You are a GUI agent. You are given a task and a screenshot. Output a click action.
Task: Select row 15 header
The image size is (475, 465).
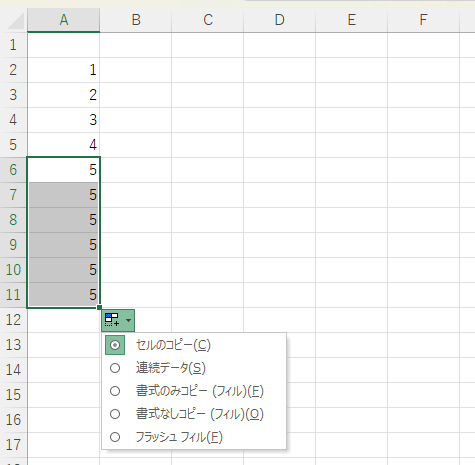click(13, 395)
